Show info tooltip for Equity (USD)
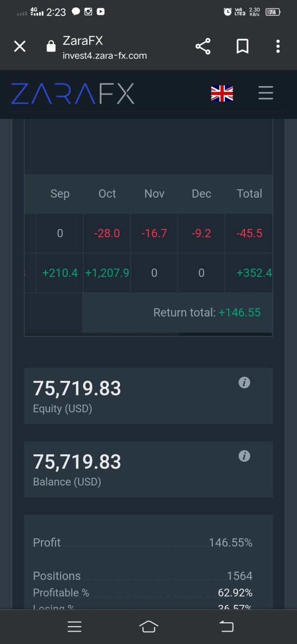The height and width of the screenshot is (644, 297). pos(244,382)
